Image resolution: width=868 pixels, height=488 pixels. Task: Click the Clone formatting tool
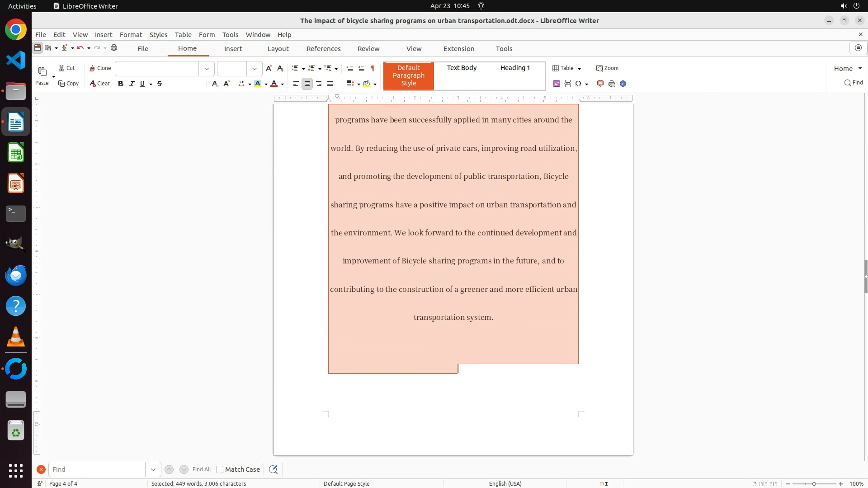point(100,68)
